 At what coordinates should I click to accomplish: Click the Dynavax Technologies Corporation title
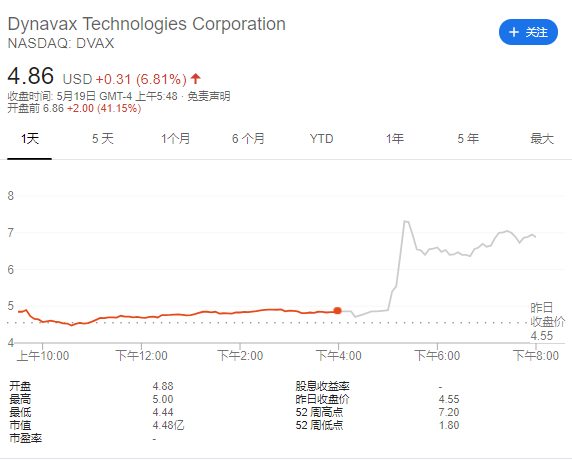[x=147, y=24]
